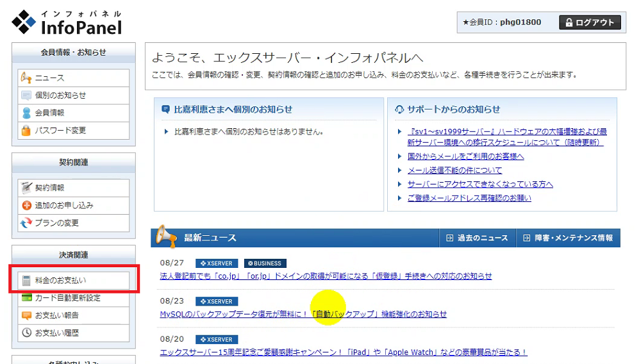Open the MySQL 自動バックアップ news link

303,314
